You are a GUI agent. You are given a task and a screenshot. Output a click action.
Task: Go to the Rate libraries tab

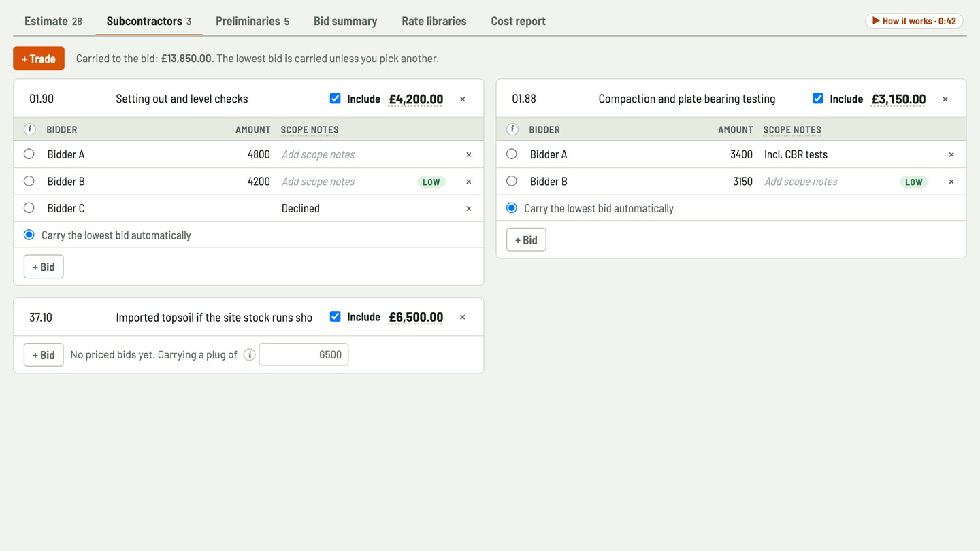(x=434, y=21)
